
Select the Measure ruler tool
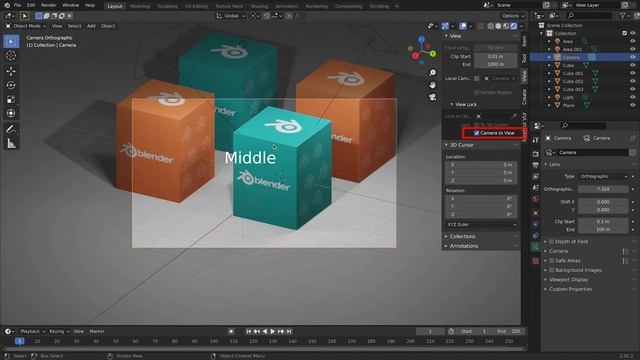11,143
